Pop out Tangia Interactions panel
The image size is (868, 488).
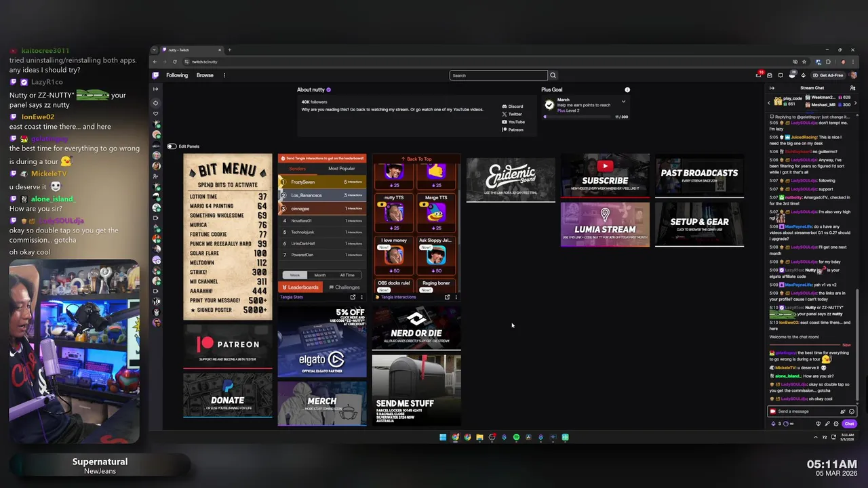click(x=447, y=297)
